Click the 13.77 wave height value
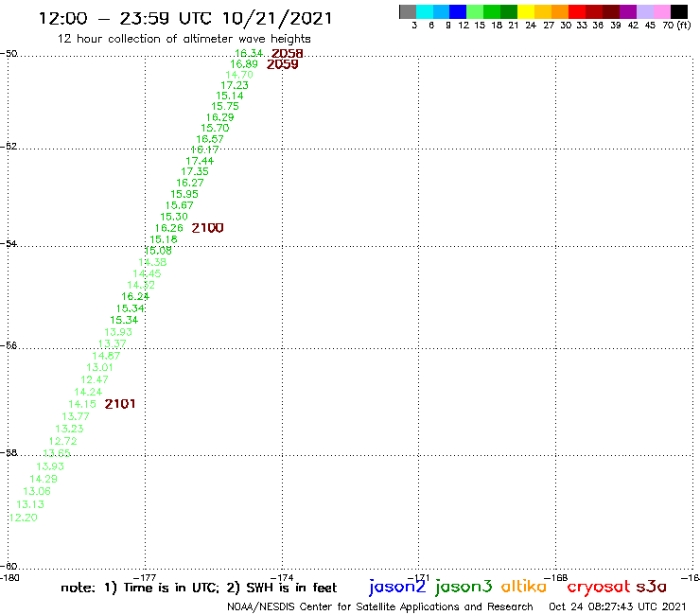 (76, 416)
